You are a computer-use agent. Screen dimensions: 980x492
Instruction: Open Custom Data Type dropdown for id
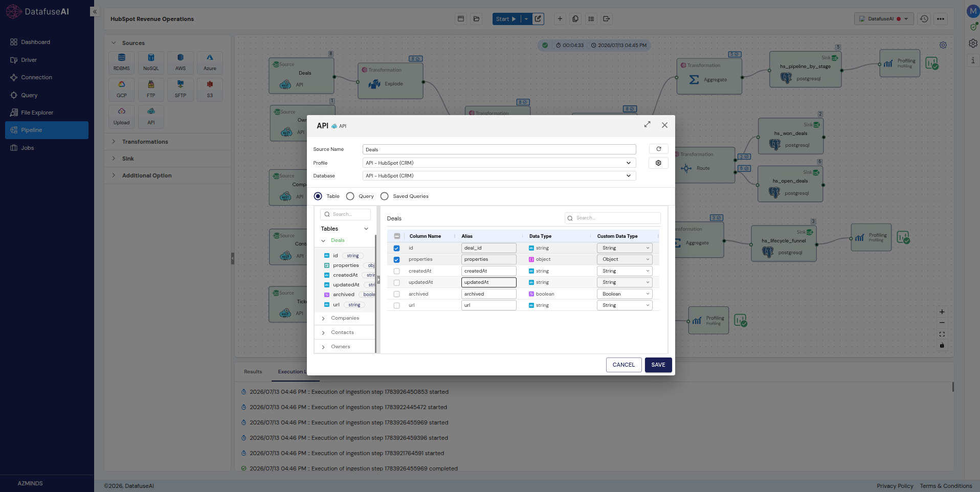tap(625, 248)
